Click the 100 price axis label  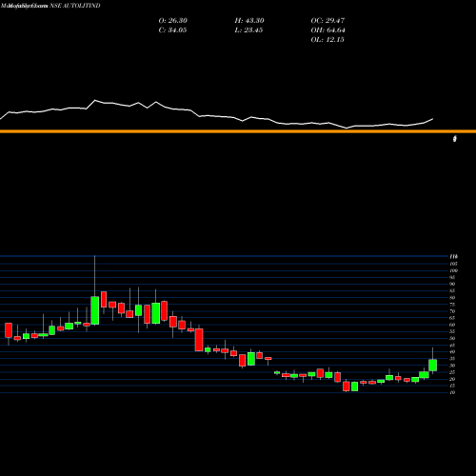click(x=453, y=270)
